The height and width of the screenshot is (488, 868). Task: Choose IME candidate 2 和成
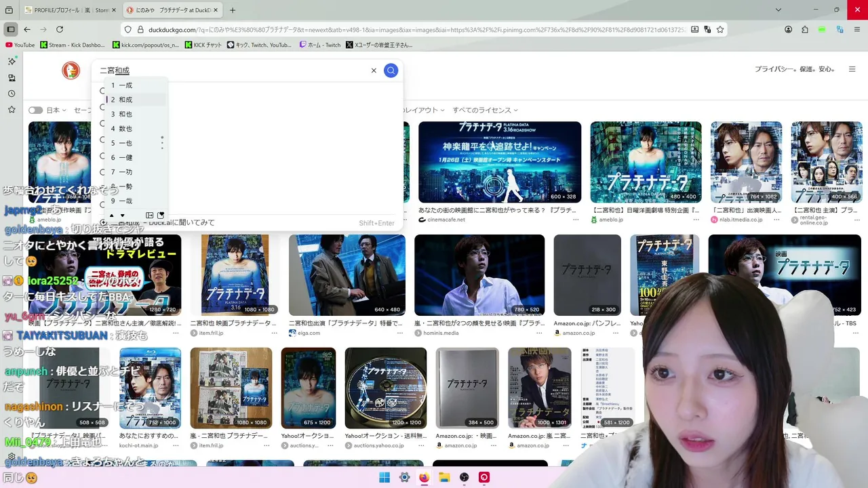point(136,100)
